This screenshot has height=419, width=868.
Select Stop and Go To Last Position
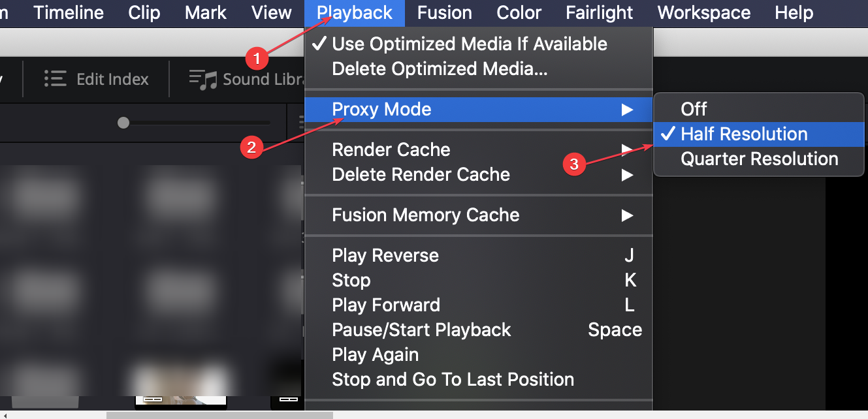point(453,379)
